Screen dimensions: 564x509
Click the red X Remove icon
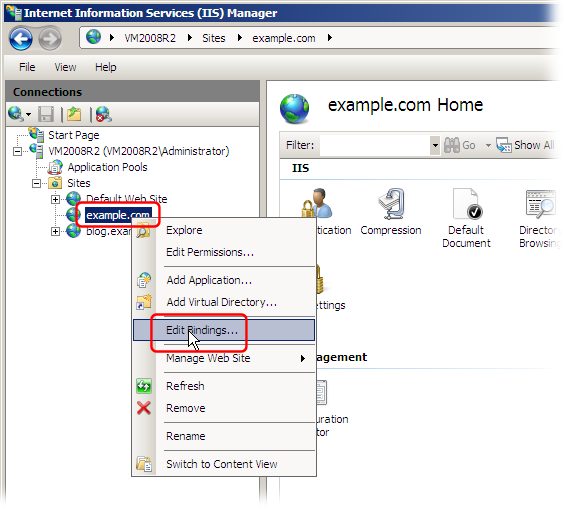click(x=144, y=408)
